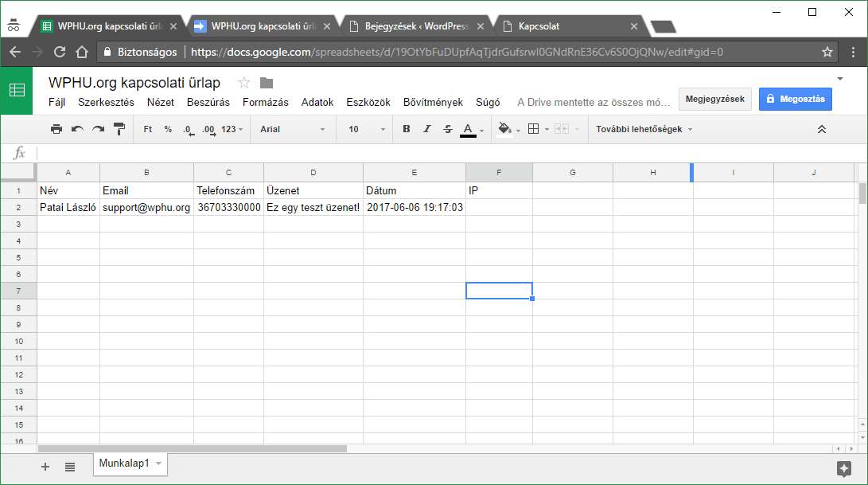Toggle bold formatting
Viewport: 868px width, 485px height.
pos(407,129)
